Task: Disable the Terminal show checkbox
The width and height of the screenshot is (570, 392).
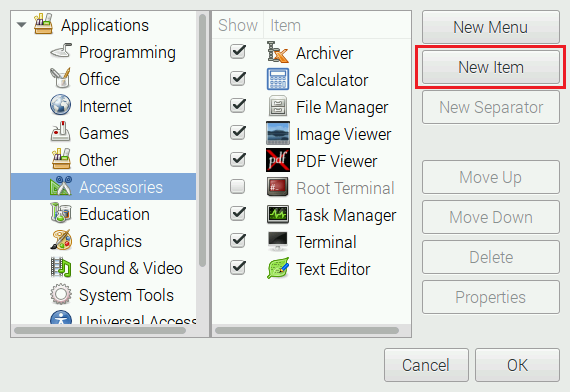Action: pos(238,241)
